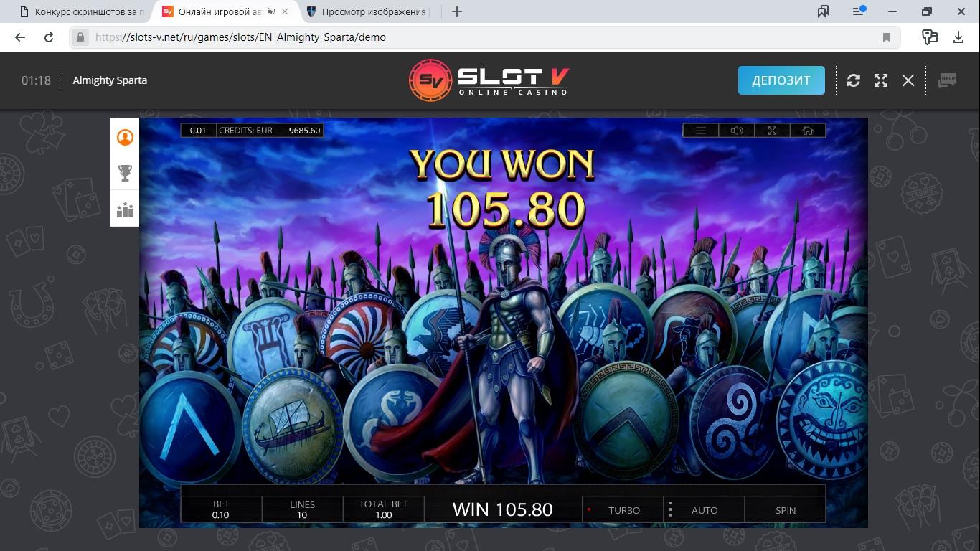The height and width of the screenshot is (551, 980).
Task: Unmute tab via muted speaker icon
Action: point(270,11)
